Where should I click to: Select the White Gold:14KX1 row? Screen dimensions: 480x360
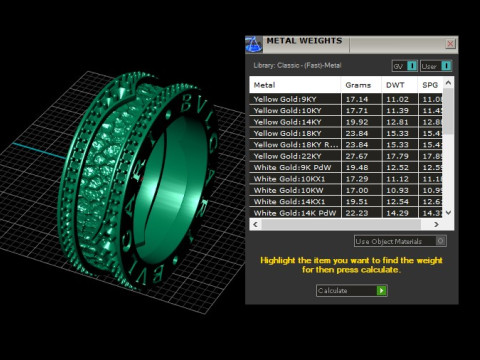coord(346,201)
